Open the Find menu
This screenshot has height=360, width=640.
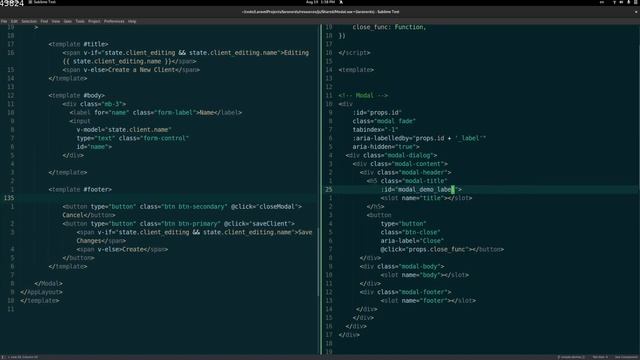(44, 21)
